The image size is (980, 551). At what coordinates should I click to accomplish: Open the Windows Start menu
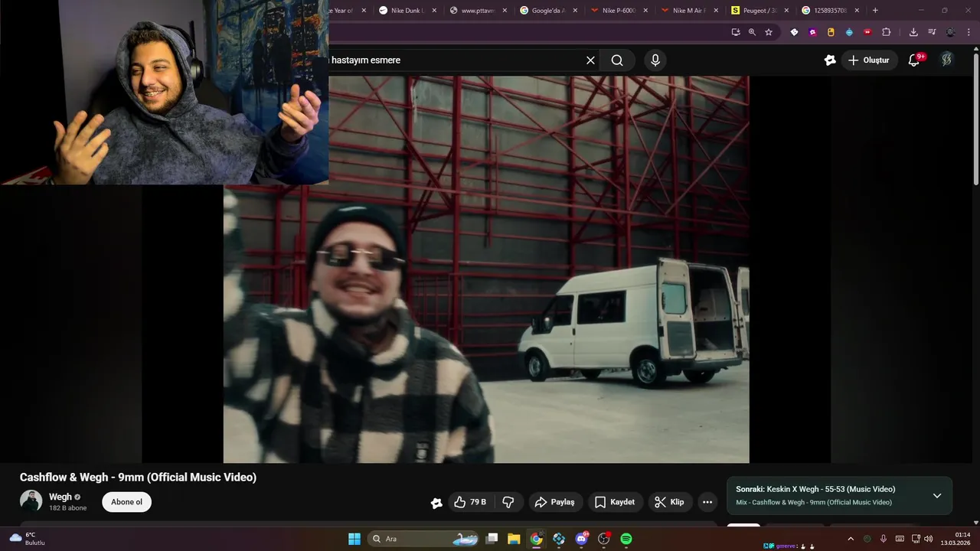click(354, 539)
